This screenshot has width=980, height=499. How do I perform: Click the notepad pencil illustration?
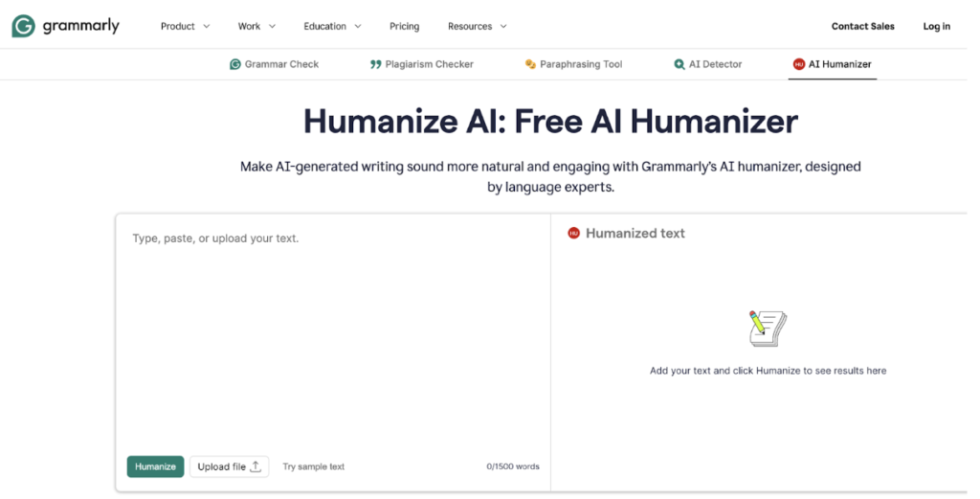[767, 329]
